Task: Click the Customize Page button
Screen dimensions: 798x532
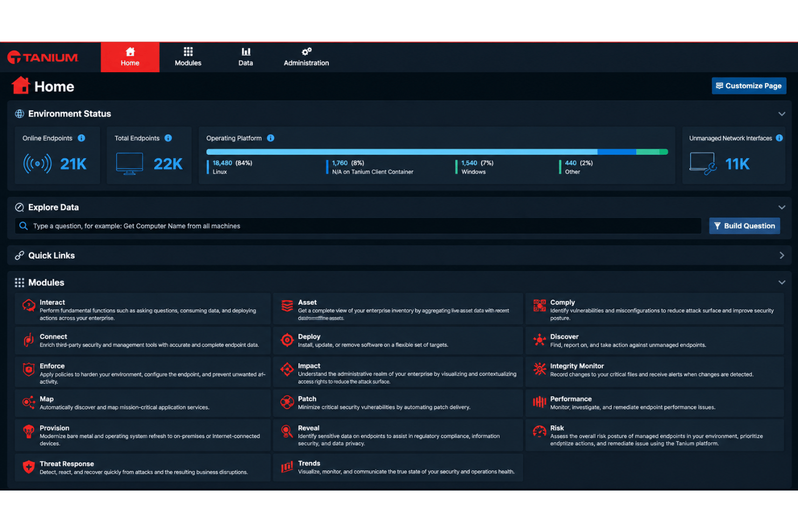Action: (748, 86)
